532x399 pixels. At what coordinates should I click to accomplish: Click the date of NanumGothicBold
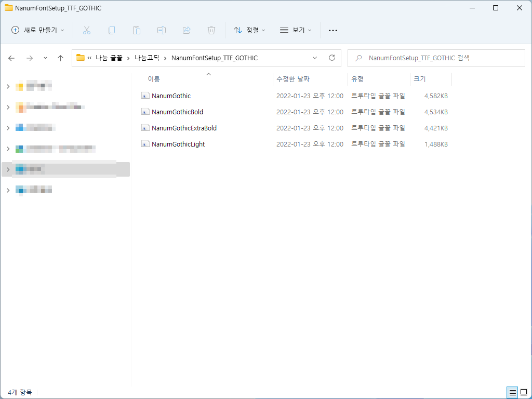pyautogui.click(x=310, y=112)
